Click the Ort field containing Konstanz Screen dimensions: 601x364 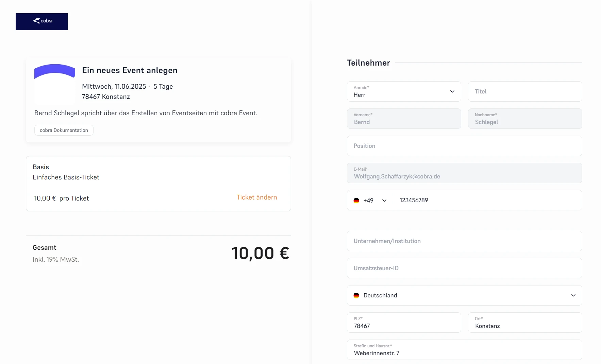(x=525, y=323)
